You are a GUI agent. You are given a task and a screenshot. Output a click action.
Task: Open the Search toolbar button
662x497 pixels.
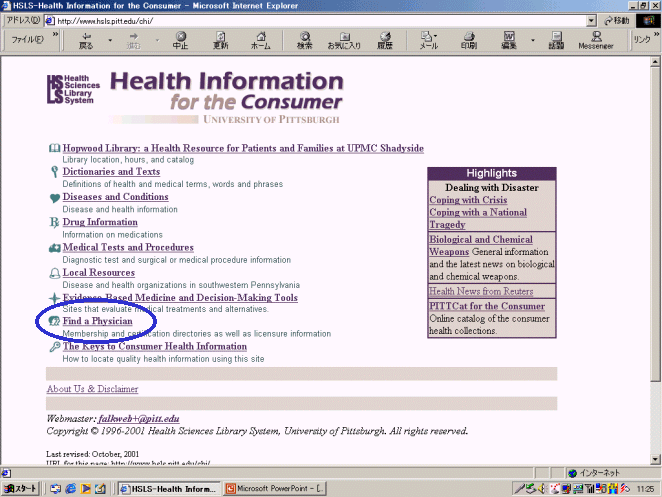coord(305,40)
